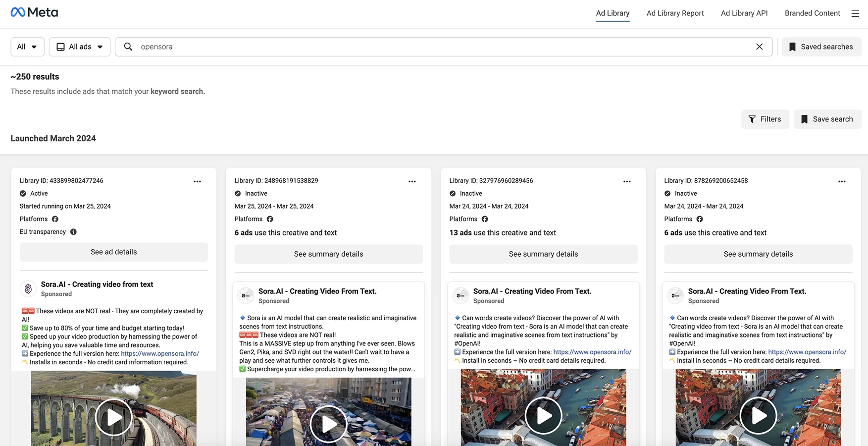
Task: Clear the opensora search text
Action: click(x=759, y=47)
